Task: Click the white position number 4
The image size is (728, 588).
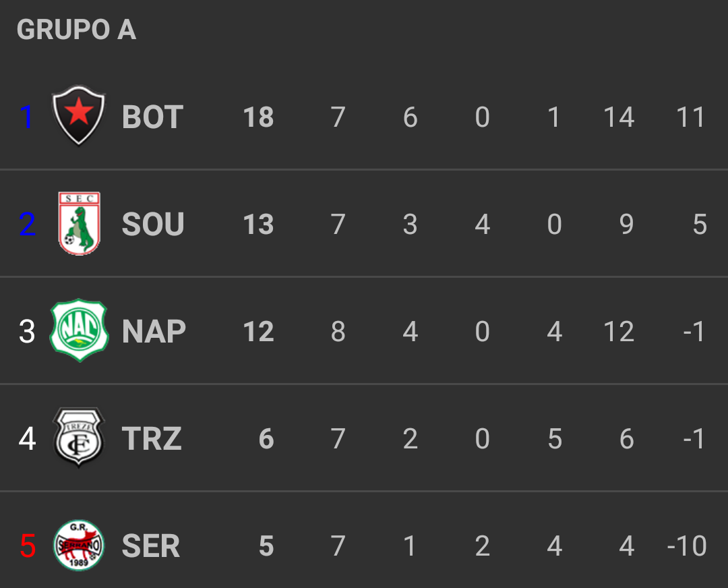Action: pos(27,438)
